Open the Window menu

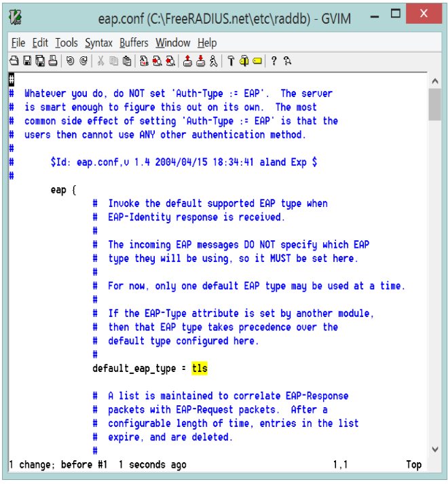click(x=173, y=43)
